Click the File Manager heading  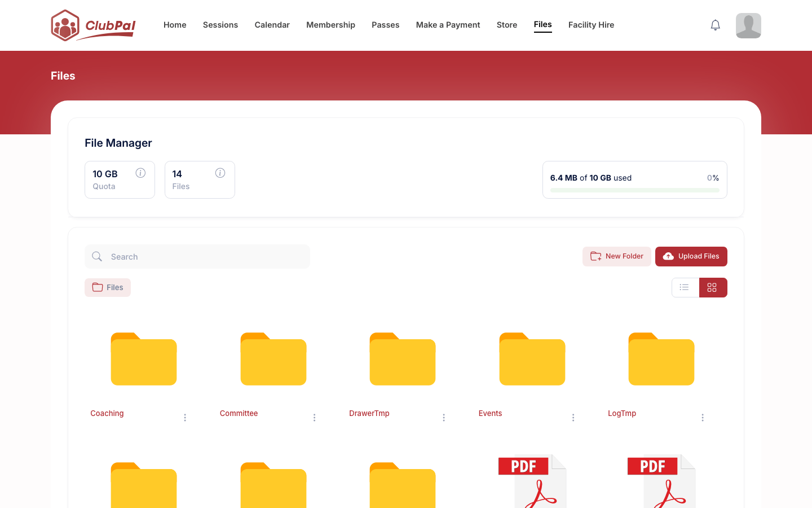coord(118,143)
